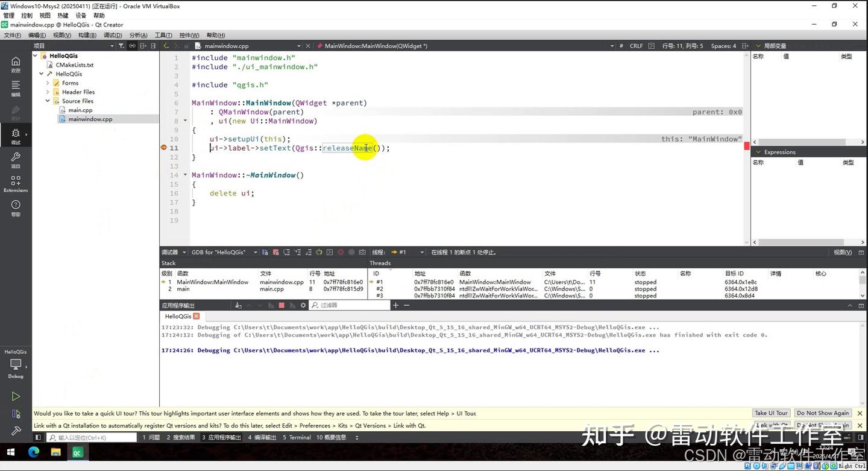Toggle the link-with-editor synchronize icon
Image resolution: width=868 pixels, height=471 pixels.
tap(134, 46)
